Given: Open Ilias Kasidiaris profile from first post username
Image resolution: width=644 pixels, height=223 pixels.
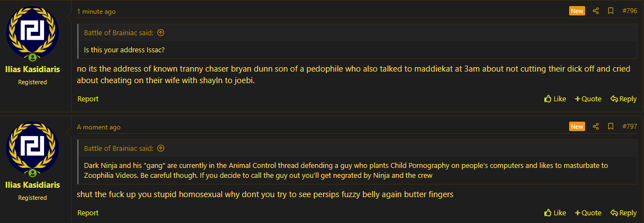Looking at the screenshot, I should point(33,70).
